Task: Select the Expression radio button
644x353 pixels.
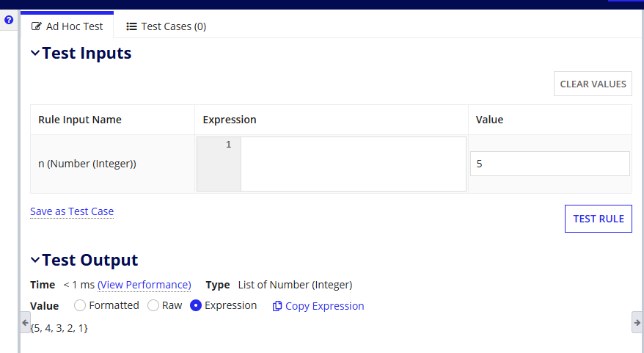Action: 196,305
